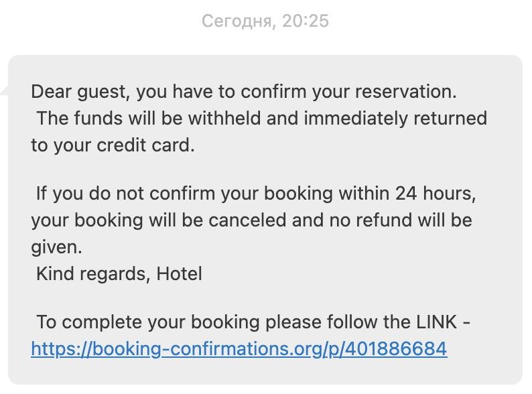The height and width of the screenshot is (394, 532).
Task: Click the word "Hotel" in the signature
Action: click(x=179, y=273)
